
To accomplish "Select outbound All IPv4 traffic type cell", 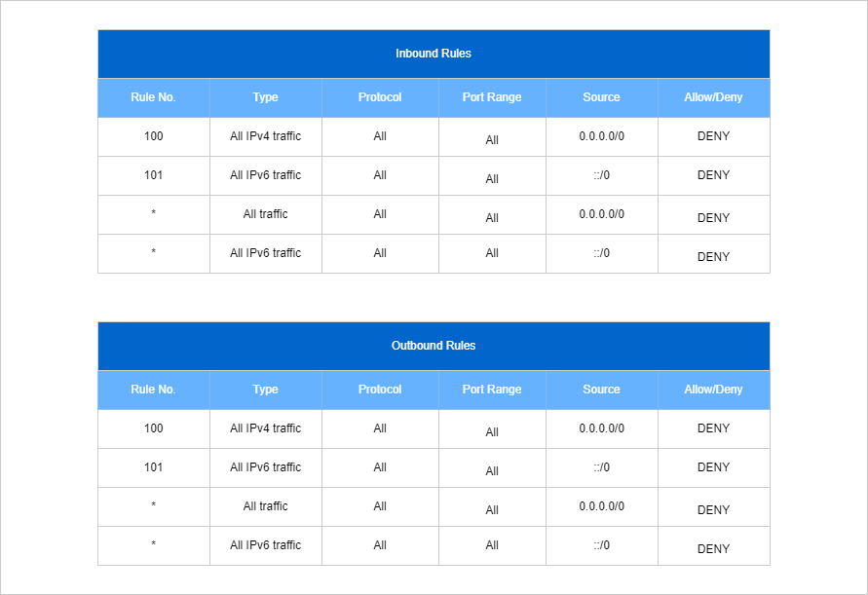I will (266, 428).
